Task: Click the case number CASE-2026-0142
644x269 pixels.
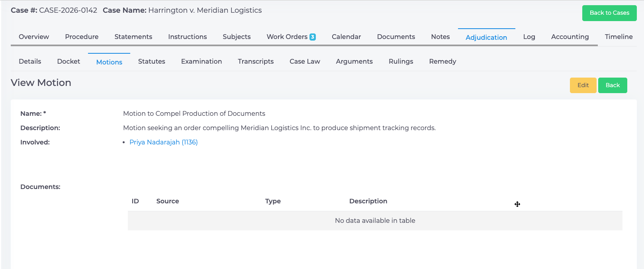Action: (x=68, y=10)
